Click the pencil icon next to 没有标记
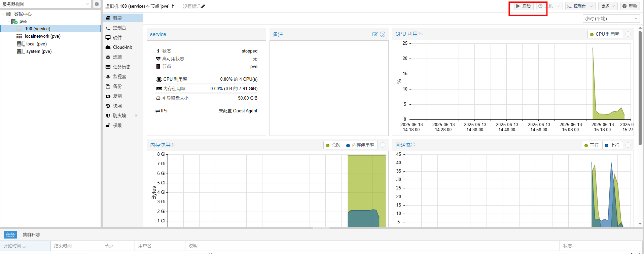This screenshot has height=254, width=644. (x=203, y=6)
